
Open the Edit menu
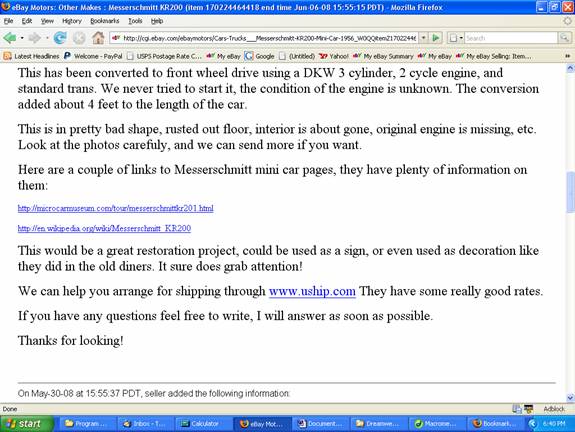[x=27, y=21]
